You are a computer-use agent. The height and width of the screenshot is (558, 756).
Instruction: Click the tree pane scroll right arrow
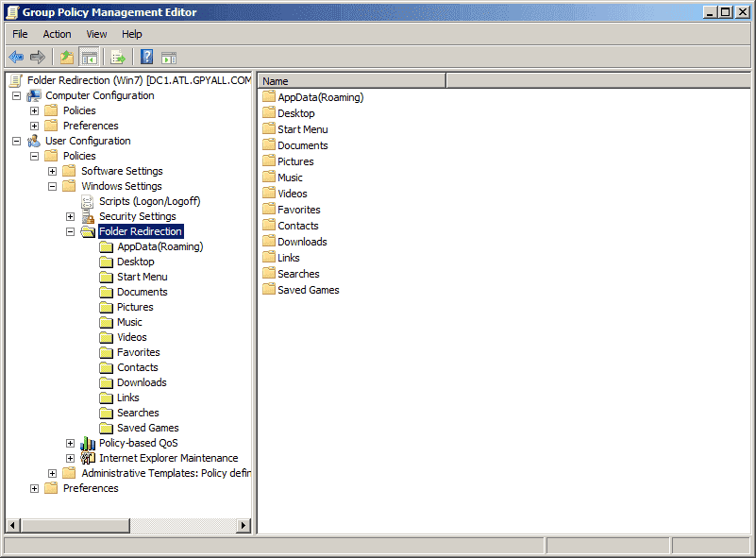coord(244,525)
